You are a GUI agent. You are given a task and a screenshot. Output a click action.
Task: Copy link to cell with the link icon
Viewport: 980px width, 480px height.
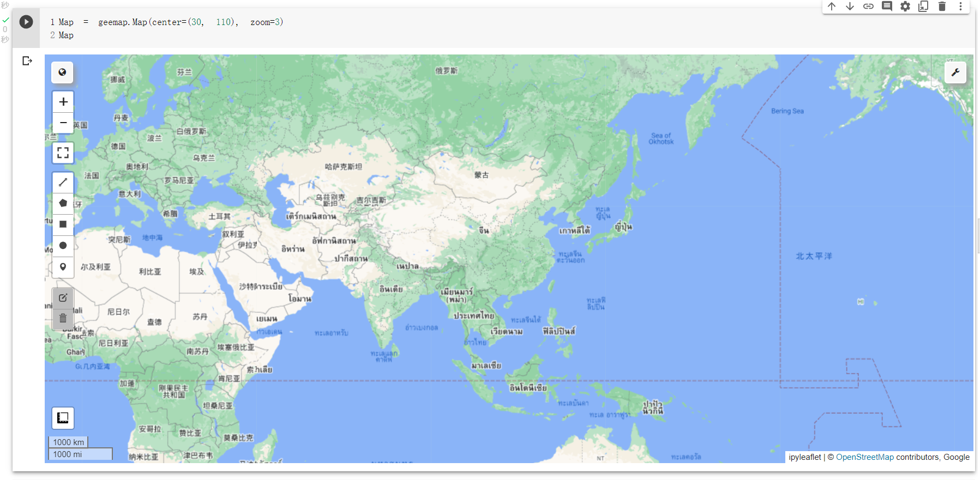click(868, 7)
